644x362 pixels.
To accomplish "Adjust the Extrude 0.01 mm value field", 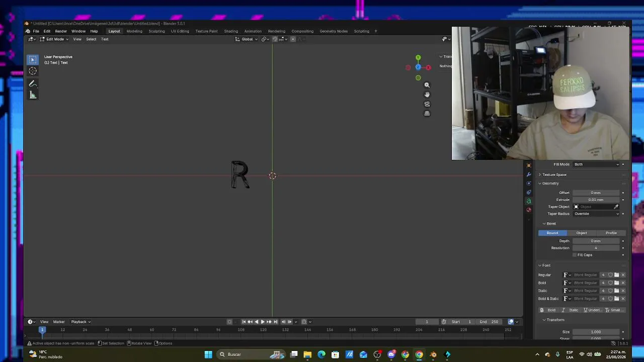I will [x=596, y=200].
